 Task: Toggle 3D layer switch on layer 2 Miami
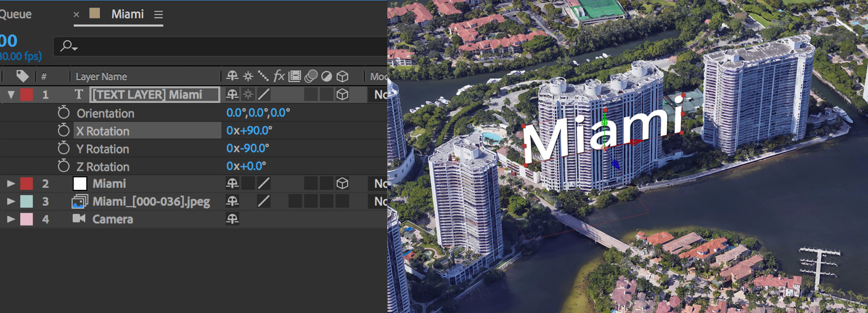coord(342,184)
